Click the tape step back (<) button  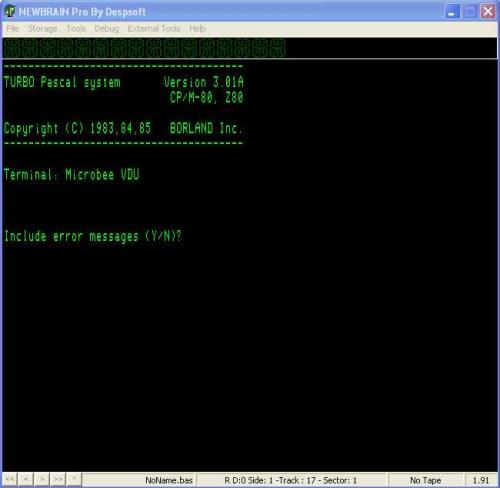[26, 479]
